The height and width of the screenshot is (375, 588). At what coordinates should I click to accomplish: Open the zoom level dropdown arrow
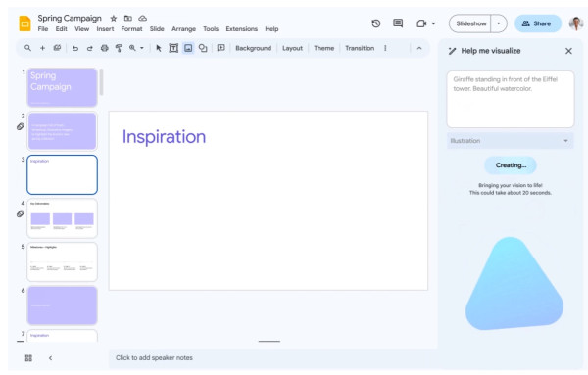(142, 48)
